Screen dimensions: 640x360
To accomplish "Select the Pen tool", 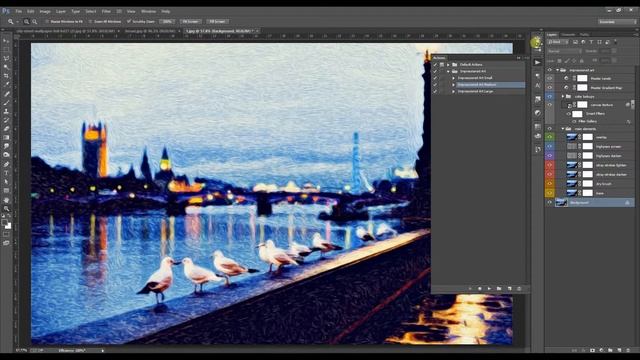I will [6, 164].
